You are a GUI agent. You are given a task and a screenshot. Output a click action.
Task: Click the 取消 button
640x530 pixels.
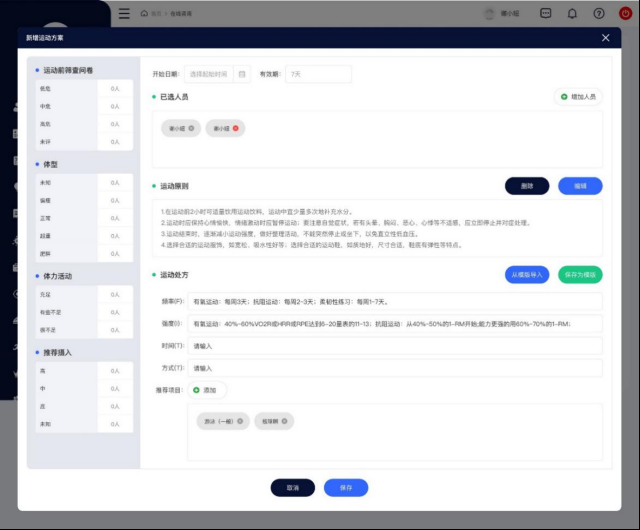pyautogui.click(x=293, y=488)
